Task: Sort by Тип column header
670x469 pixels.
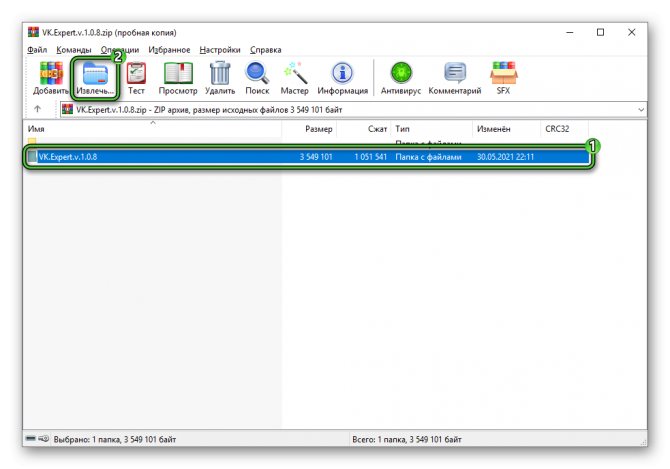Action: (x=432, y=129)
